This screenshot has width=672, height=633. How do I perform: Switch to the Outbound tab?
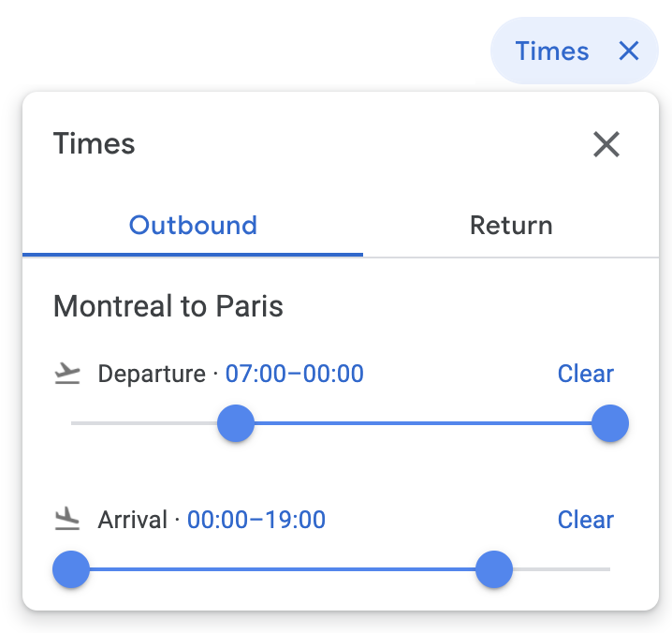[x=193, y=226]
